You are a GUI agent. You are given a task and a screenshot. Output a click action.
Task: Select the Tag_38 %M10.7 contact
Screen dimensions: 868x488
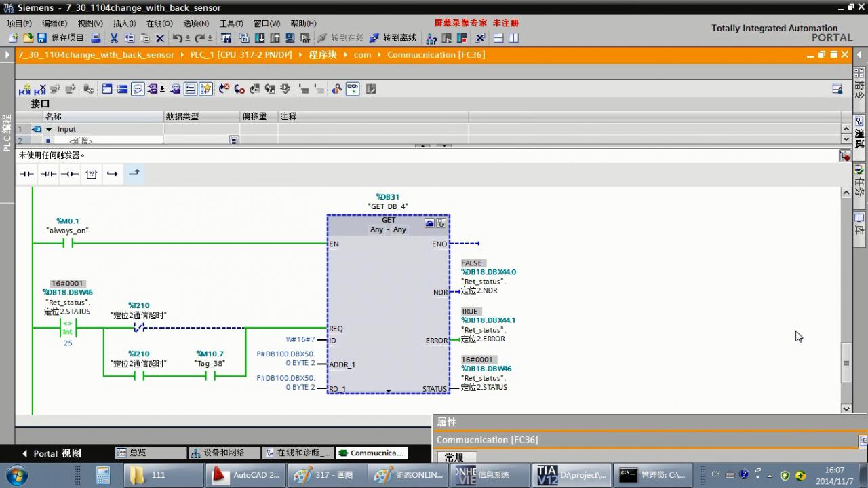[210, 376]
